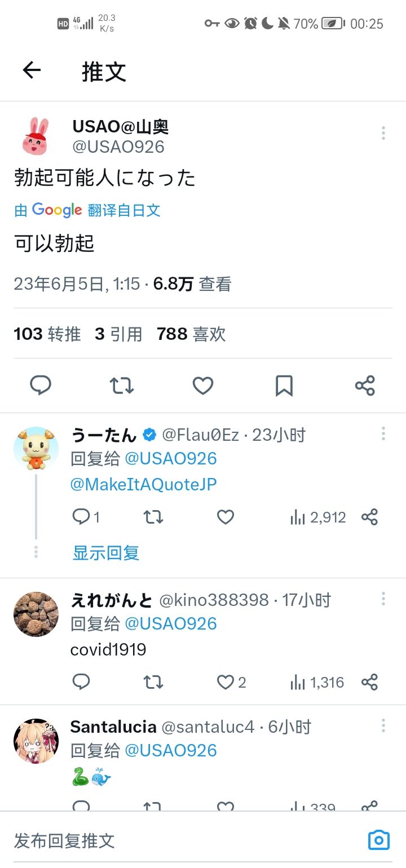Expand thread with 显示回复
This screenshot has height=868, width=406.
(106, 553)
